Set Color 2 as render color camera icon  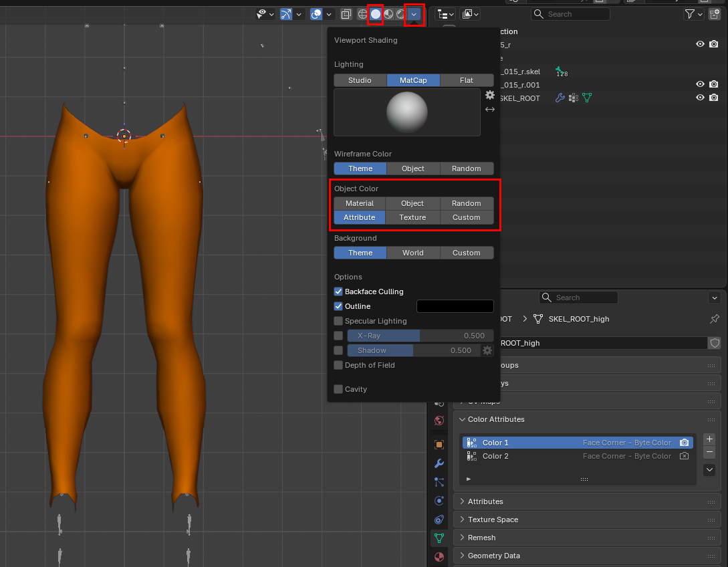(685, 456)
